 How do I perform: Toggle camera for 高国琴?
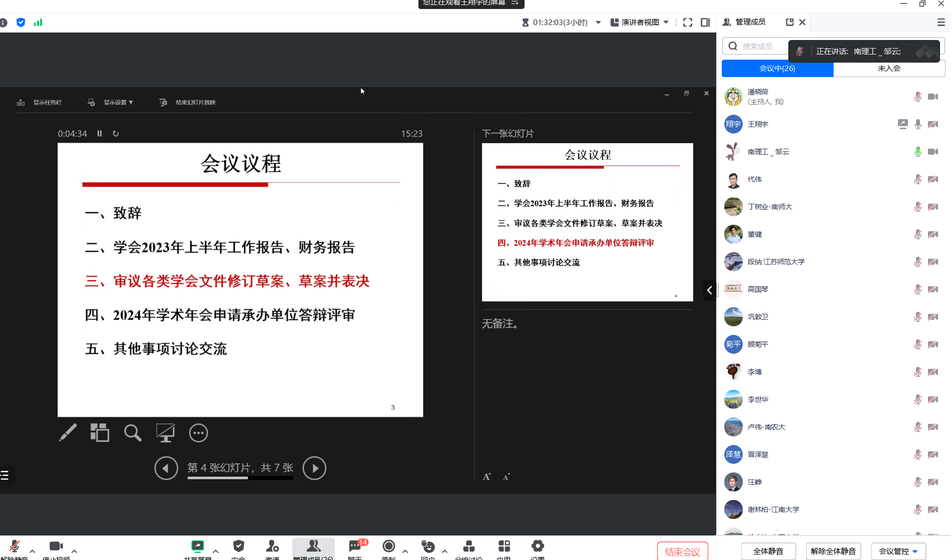pos(933,289)
